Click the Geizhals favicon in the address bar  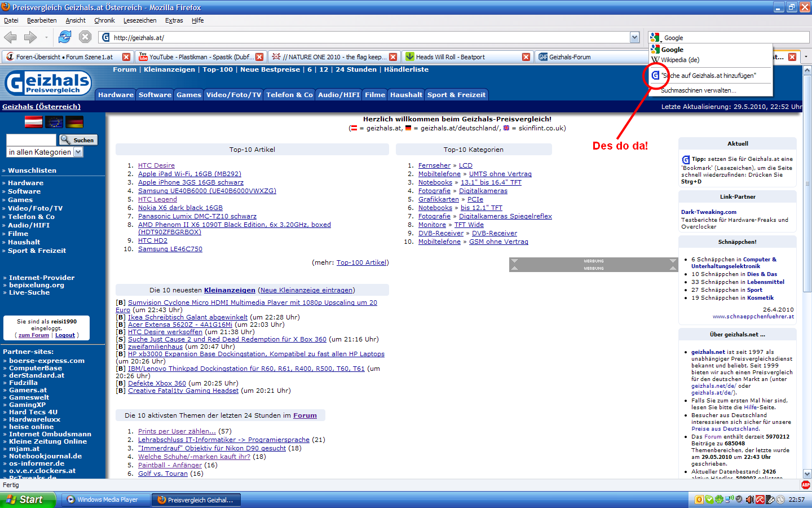pos(106,37)
